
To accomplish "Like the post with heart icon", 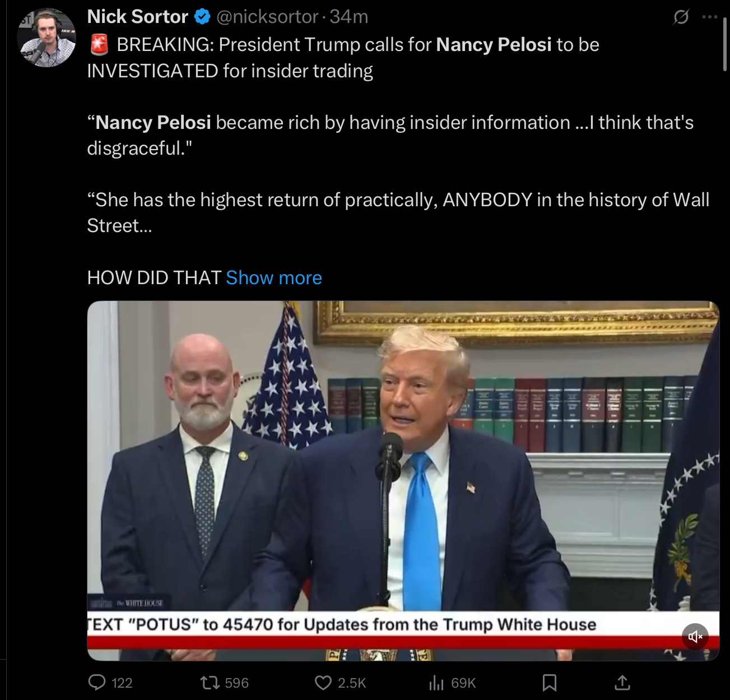I will click(323, 682).
